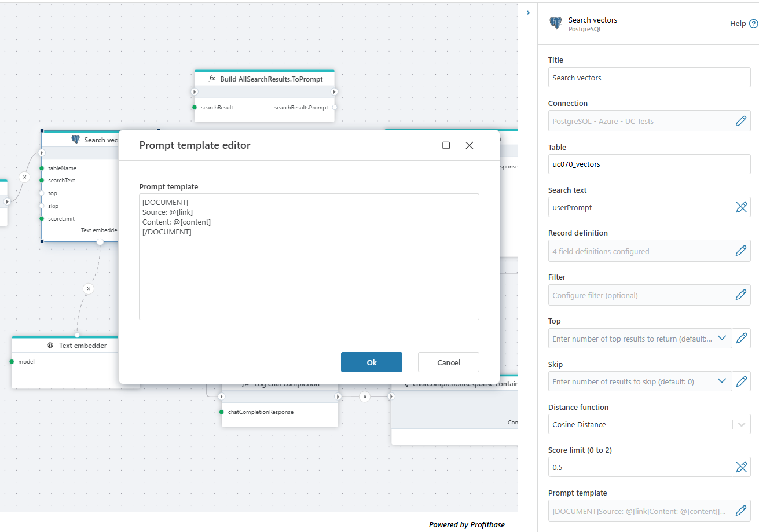Image resolution: width=759 pixels, height=532 pixels.
Task: Expand the Skip results dropdown
Action: [722, 381]
